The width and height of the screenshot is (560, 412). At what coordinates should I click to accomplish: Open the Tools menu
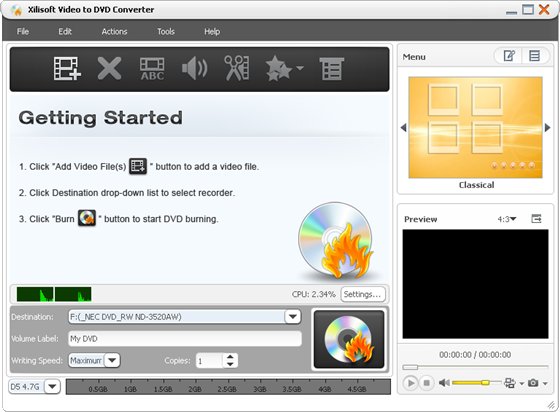click(166, 31)
